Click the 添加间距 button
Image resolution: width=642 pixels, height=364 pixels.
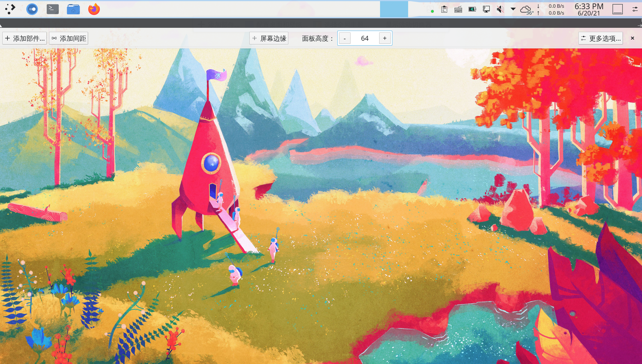(x=68, y=38)
